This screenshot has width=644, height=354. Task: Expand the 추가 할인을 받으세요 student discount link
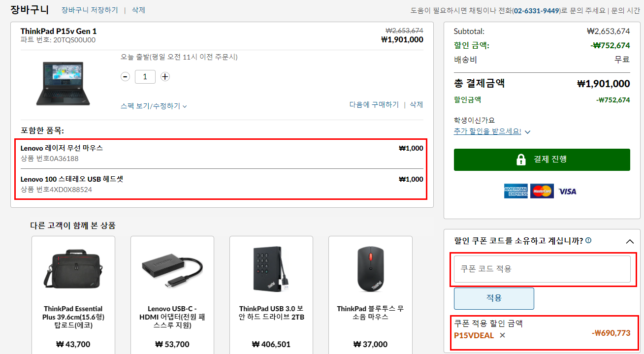click(x=492, y=131)
